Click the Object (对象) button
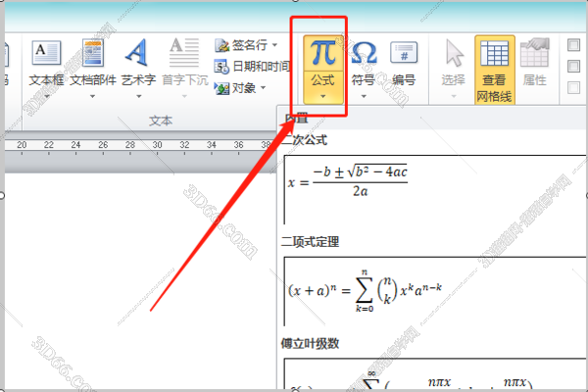588x392 pixels. point(235,88)
